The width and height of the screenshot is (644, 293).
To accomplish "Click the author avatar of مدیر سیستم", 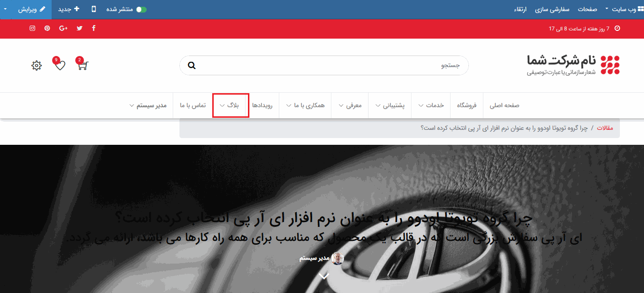I will [338, 258].
